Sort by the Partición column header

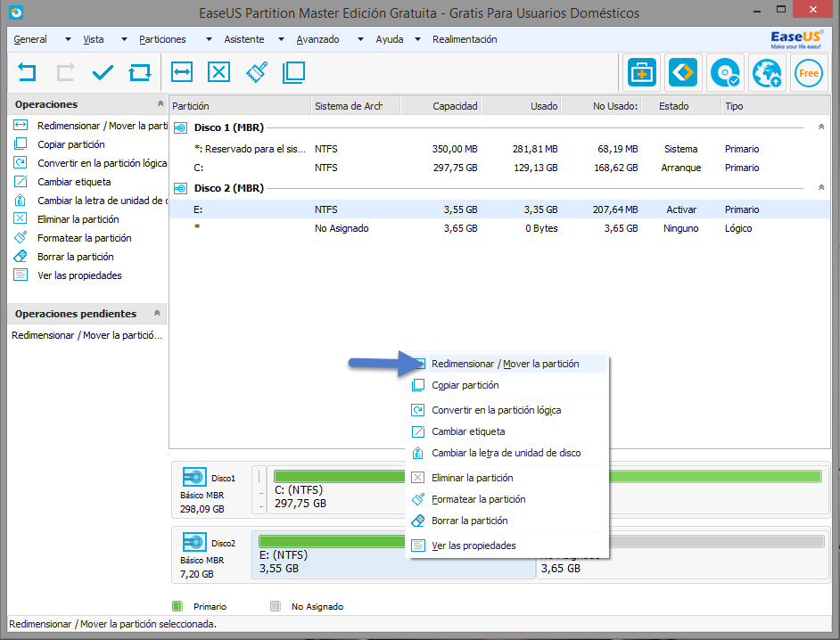pyautogui.click(x=240, y=106)
